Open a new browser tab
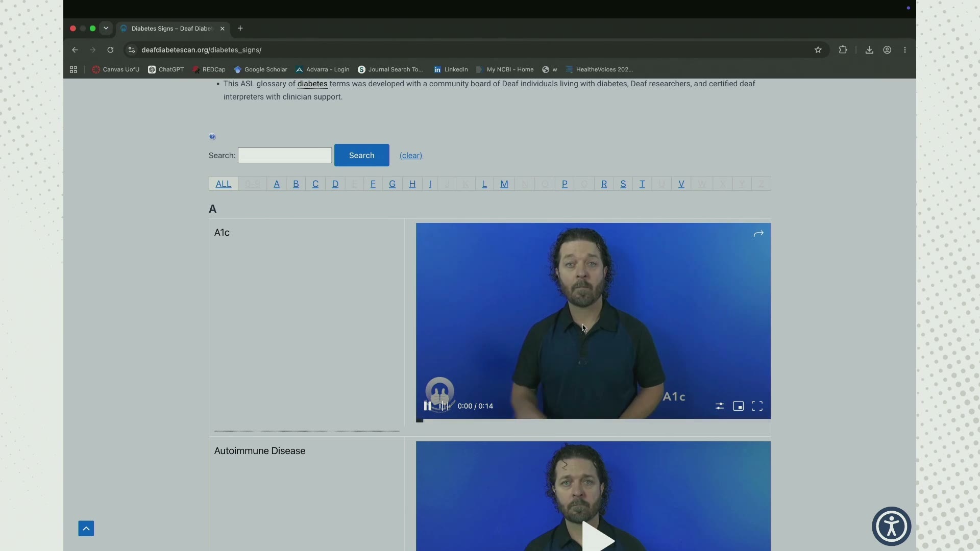980x551 pixels. click(240, 29)
